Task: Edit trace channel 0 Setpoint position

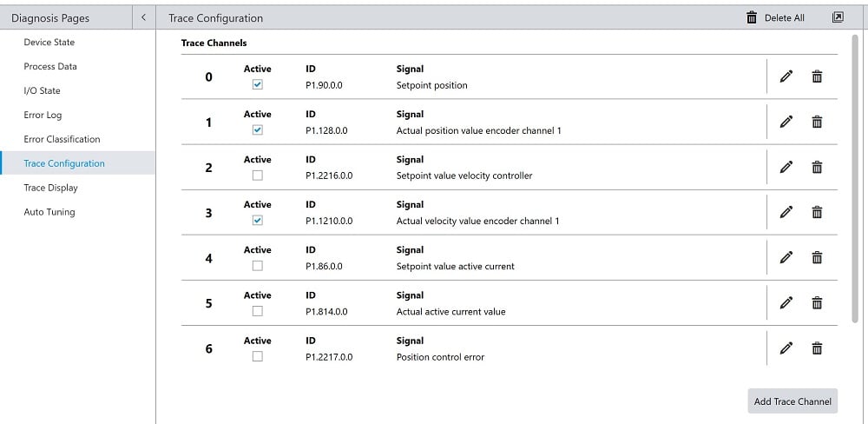Action: pos(786,76)
